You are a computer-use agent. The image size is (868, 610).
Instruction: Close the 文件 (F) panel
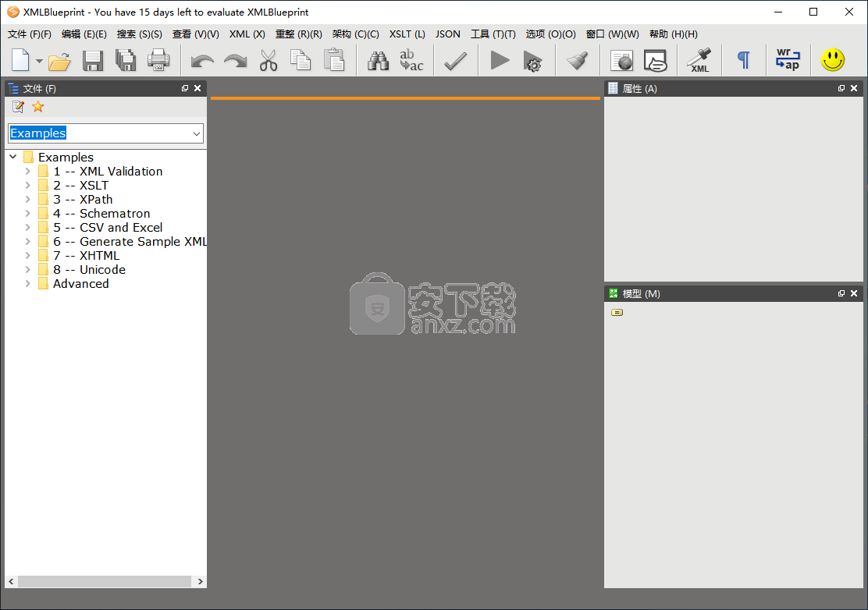197,88
